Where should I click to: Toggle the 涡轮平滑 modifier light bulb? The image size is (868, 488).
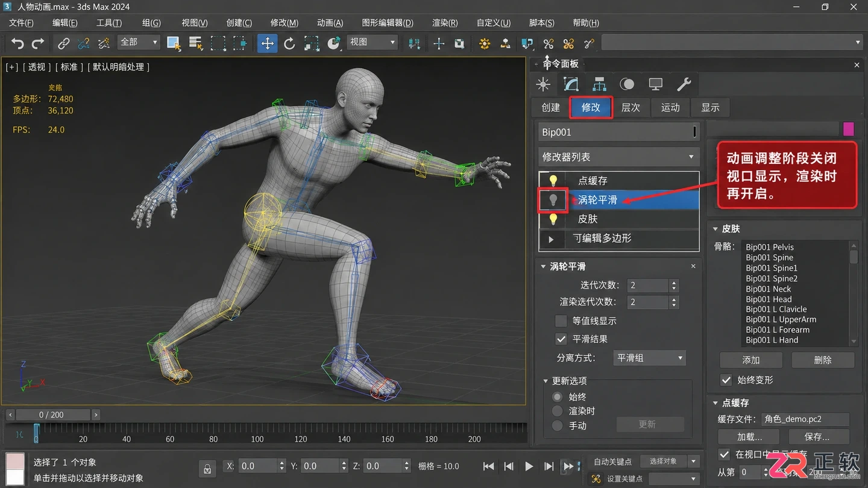click(x=553, y=200)
